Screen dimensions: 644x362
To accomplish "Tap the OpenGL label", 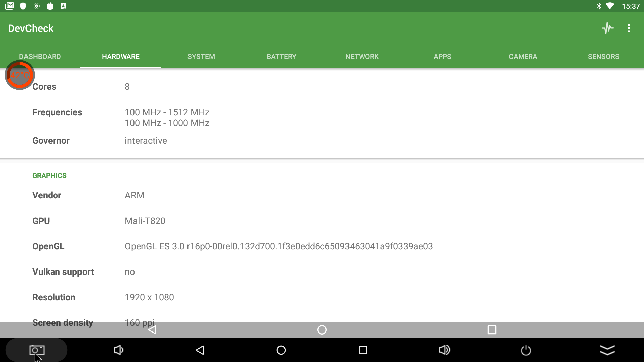I will point(48,246).
